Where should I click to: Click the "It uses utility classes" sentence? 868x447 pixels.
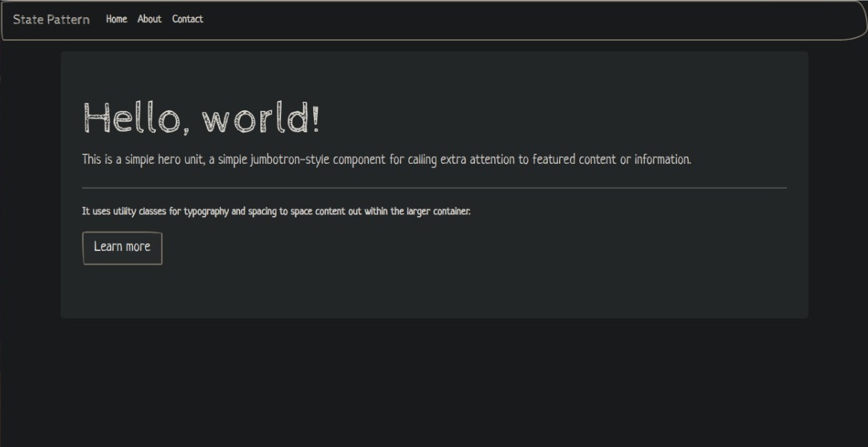(x=277, y=212)
